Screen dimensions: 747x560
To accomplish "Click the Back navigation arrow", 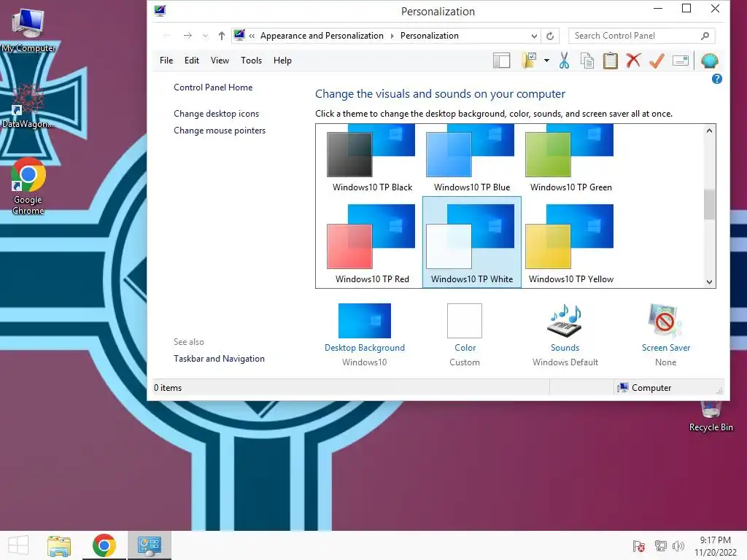I will [x=167, y=36].
